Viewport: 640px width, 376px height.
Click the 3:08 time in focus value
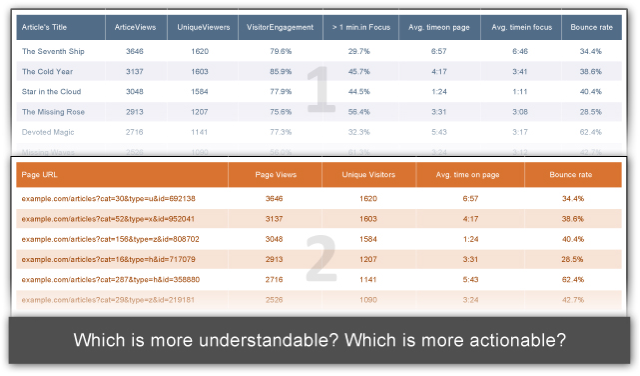tap(520, 112)
